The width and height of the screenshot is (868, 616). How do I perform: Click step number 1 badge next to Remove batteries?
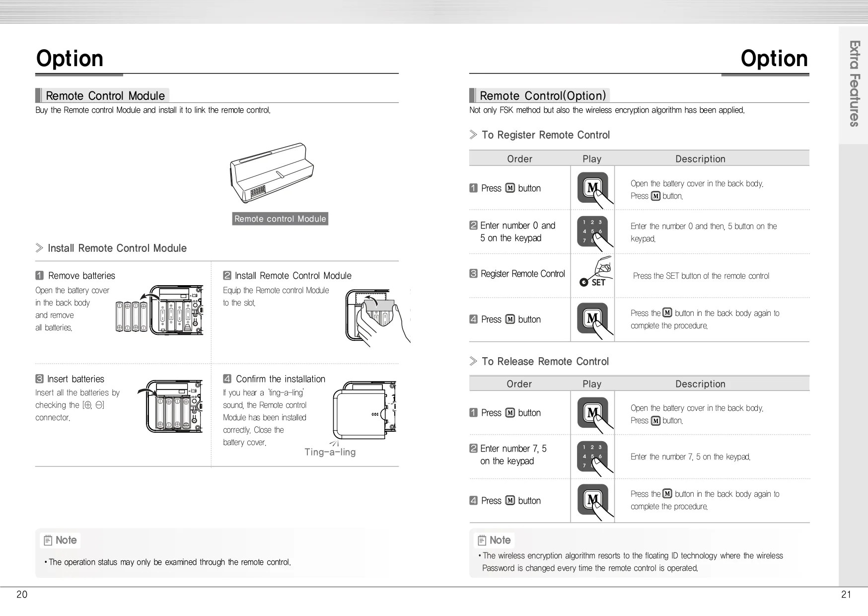click(x=40, y=276)
